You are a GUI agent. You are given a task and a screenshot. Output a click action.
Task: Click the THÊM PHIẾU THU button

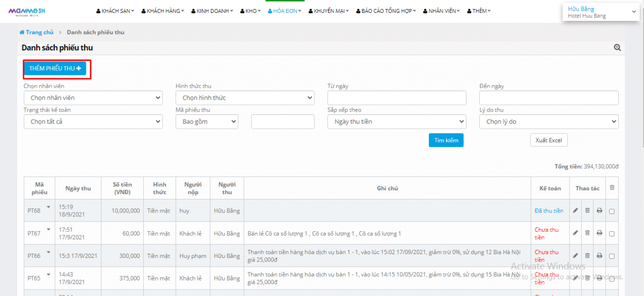tap(55, 68)
